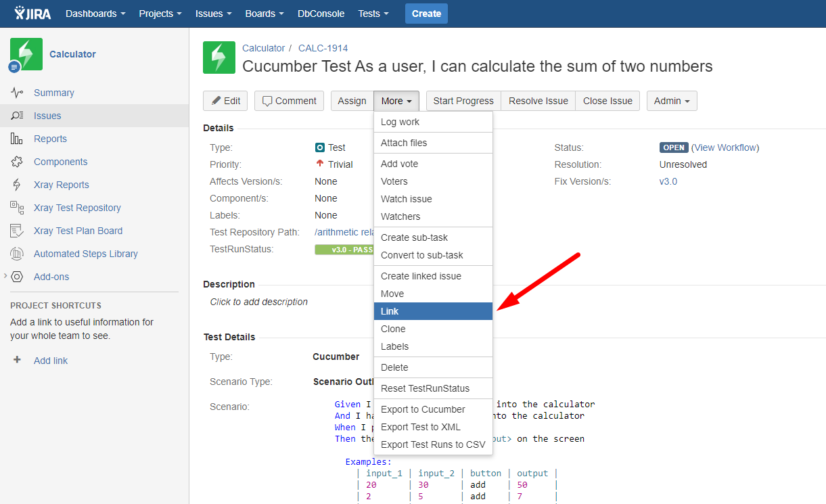826x504 pixels.
Task: Select Log work from More menu
Action: tap(434, 122)
